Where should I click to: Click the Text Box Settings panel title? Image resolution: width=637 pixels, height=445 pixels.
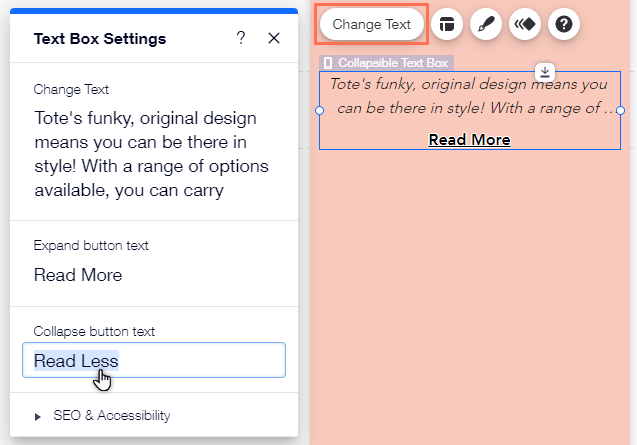point(100,39)
